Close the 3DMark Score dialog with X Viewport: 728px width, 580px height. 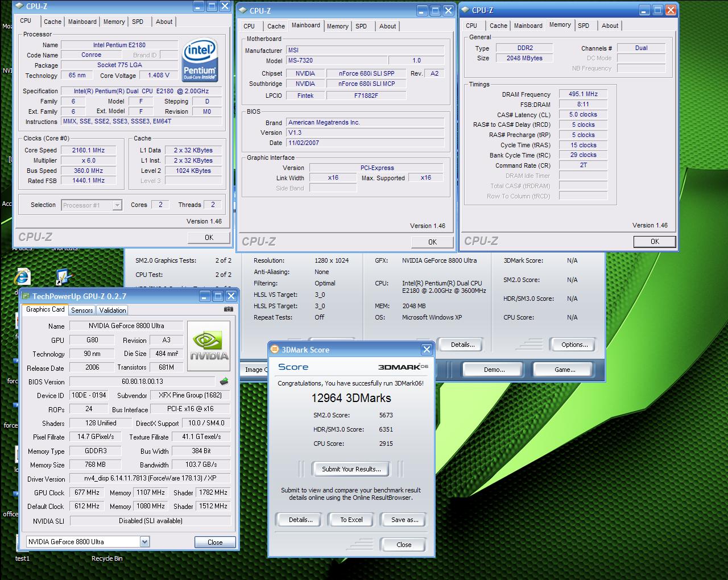[427, 349]
